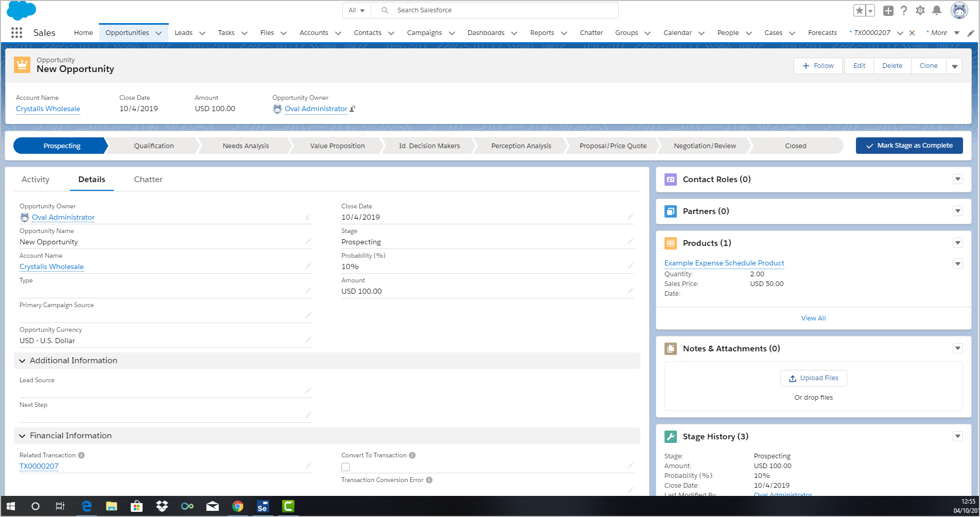Check the Convert To Transaction checkbox
The image size is (980, 517).
[x=346, y=467]
